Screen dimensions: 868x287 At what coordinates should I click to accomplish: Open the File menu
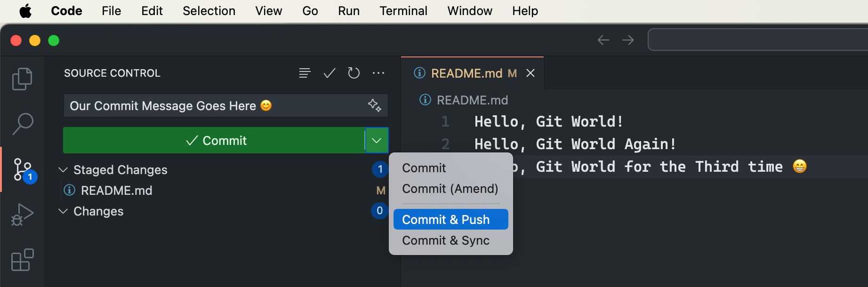coord(112,11)
